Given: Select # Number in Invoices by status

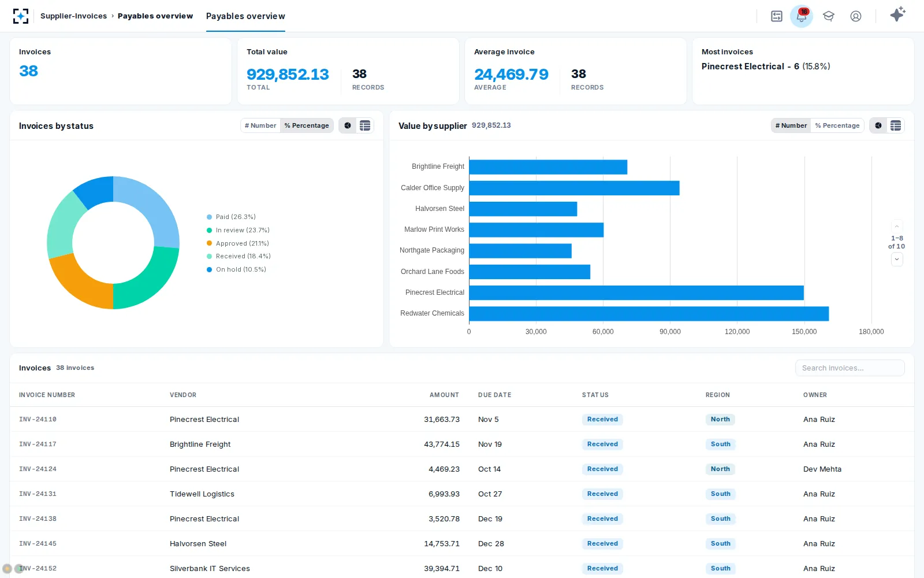Looking at the screenshot, I should click(260, 125).
